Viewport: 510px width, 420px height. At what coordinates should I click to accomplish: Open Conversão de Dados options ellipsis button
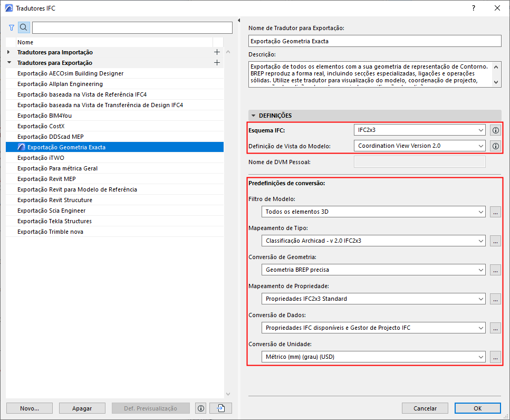pyautogui.click(x=495, y=328)
